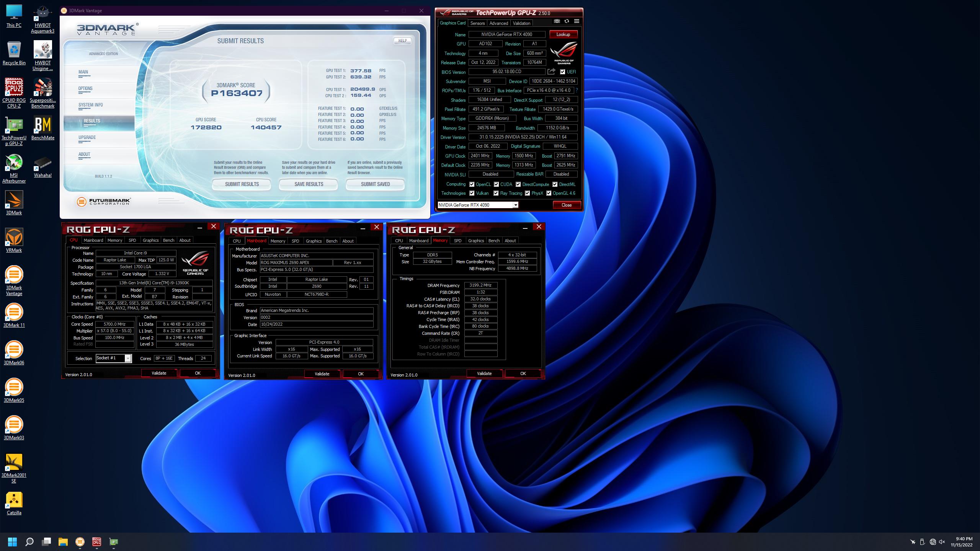Open Bench tab in Mainboard CPU-Z window

[332, 241]
